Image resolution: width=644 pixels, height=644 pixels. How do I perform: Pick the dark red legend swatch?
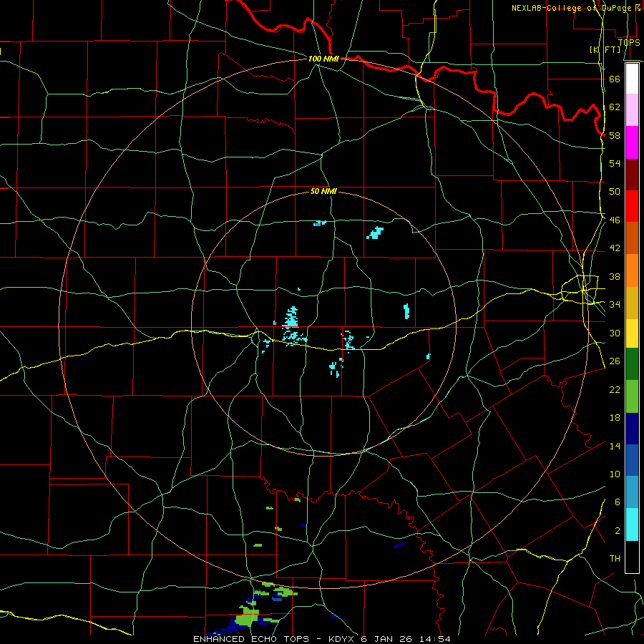click(632, 174)
